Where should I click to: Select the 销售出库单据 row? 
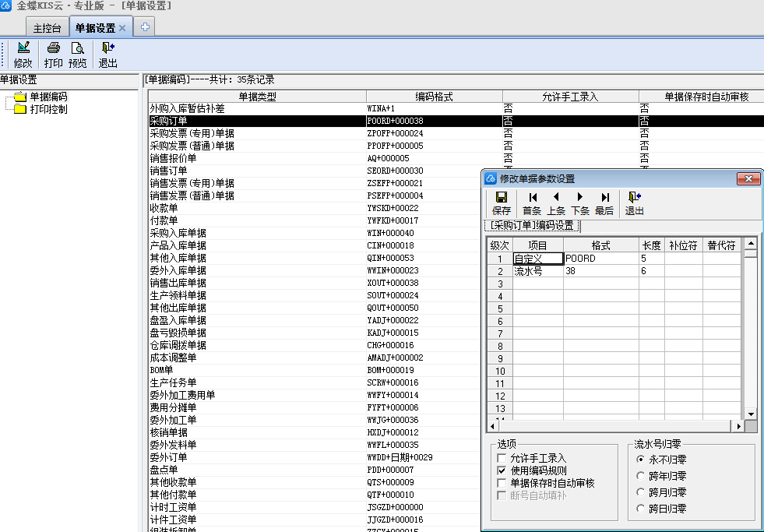[315, 283]
